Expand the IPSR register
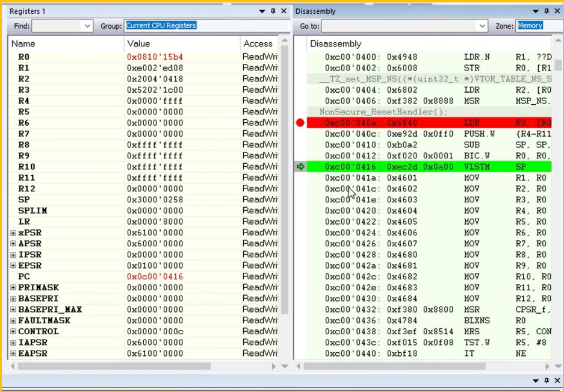564x392 pixels. pyautogui.click(x=13, y=255)
